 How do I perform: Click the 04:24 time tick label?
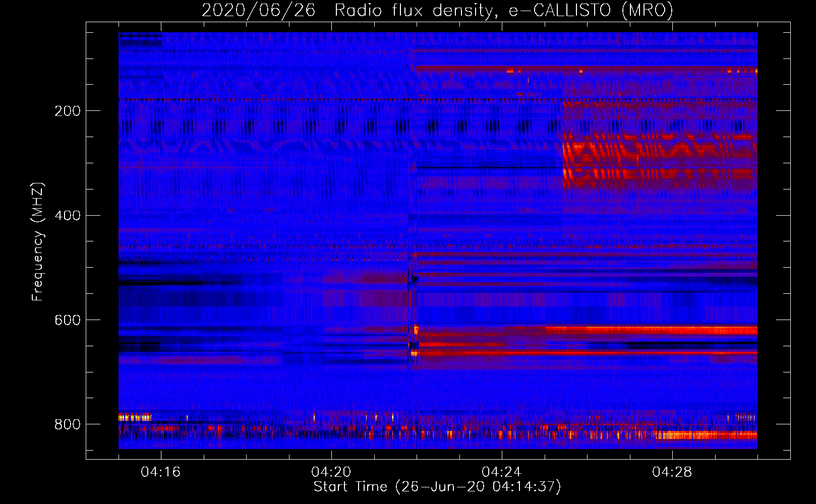pos(502,472)
